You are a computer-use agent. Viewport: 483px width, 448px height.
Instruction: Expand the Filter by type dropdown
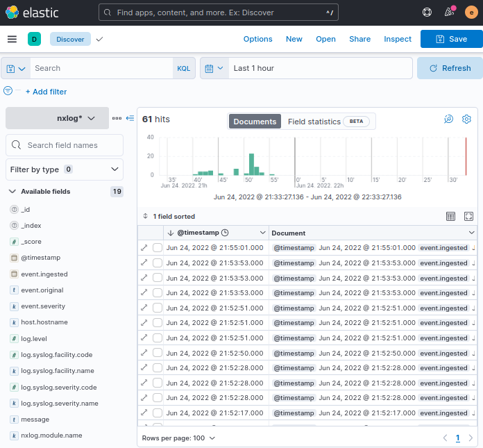point(65,169)
